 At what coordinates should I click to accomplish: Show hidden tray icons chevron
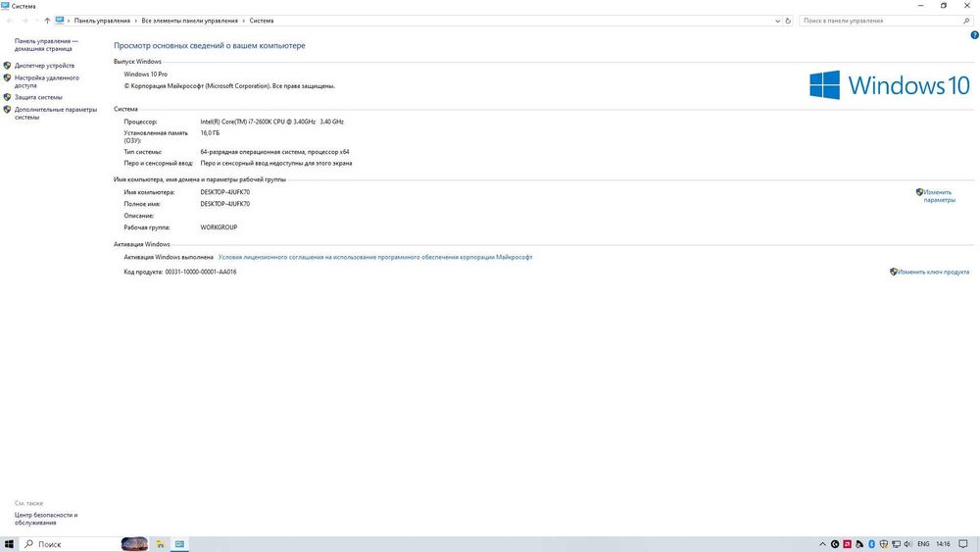(822, 544)
